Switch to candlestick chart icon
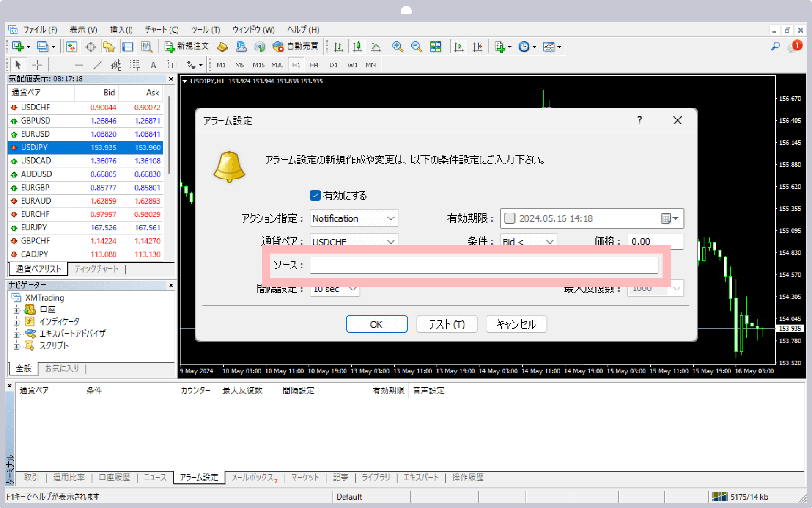812x508 pixels. [357, 47]
